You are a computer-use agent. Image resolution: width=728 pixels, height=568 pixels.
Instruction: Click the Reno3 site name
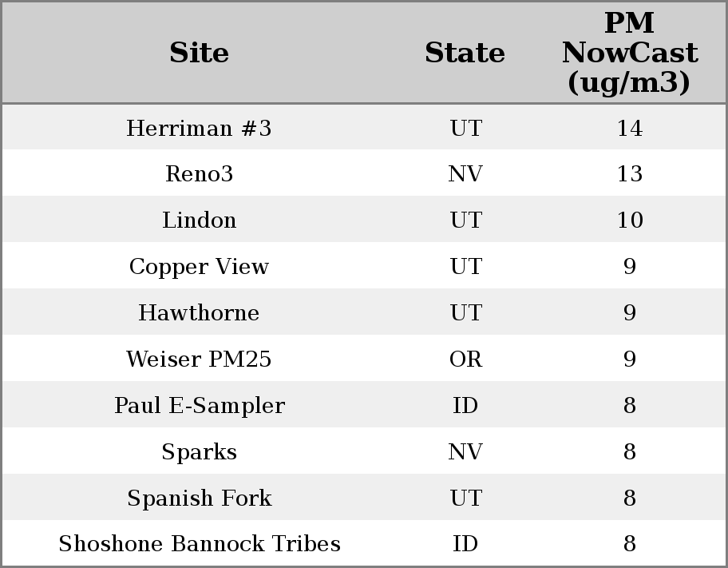click(x=199, y=174)
